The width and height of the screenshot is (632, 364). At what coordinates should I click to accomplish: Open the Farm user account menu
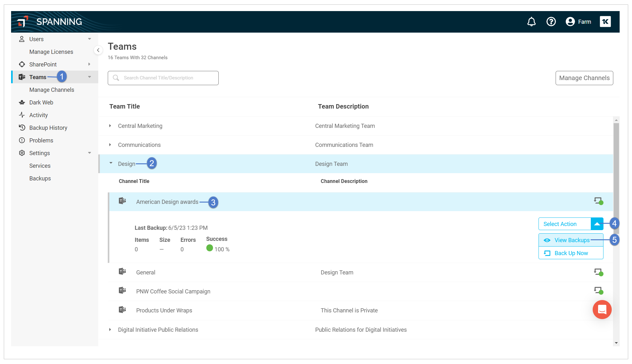pos(578,22)
